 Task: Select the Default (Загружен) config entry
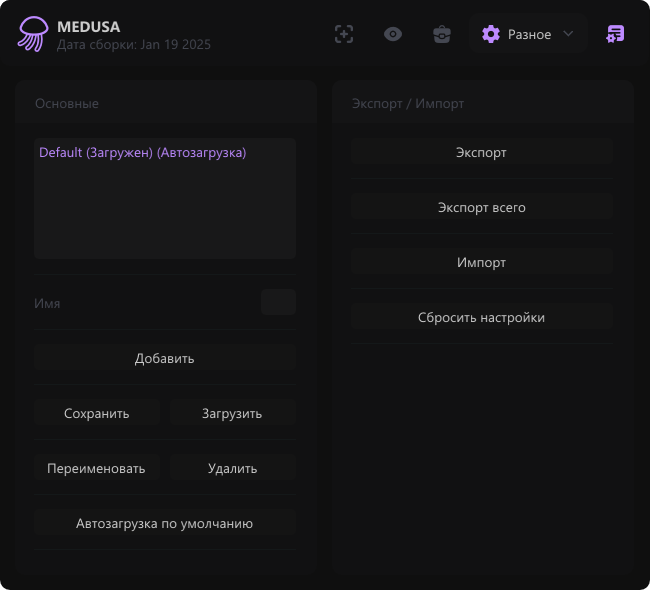coord(142,153)
